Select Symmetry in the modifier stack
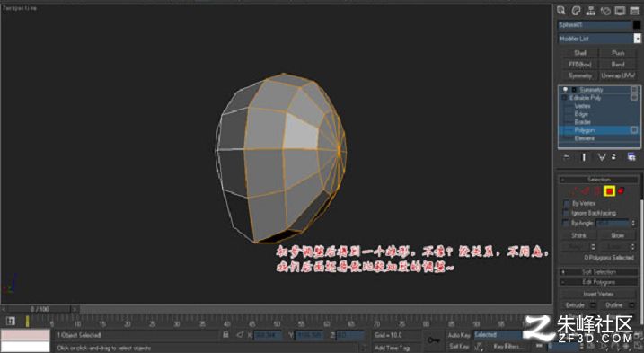Viewport: 644px width, 353px height. tap(591, 90)
